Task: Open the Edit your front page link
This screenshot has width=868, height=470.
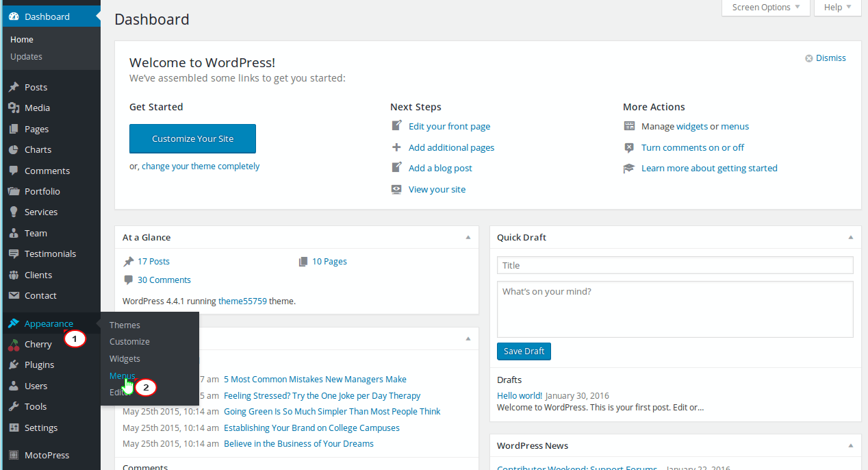Action: pyautogui.click(x=449, y=126)
